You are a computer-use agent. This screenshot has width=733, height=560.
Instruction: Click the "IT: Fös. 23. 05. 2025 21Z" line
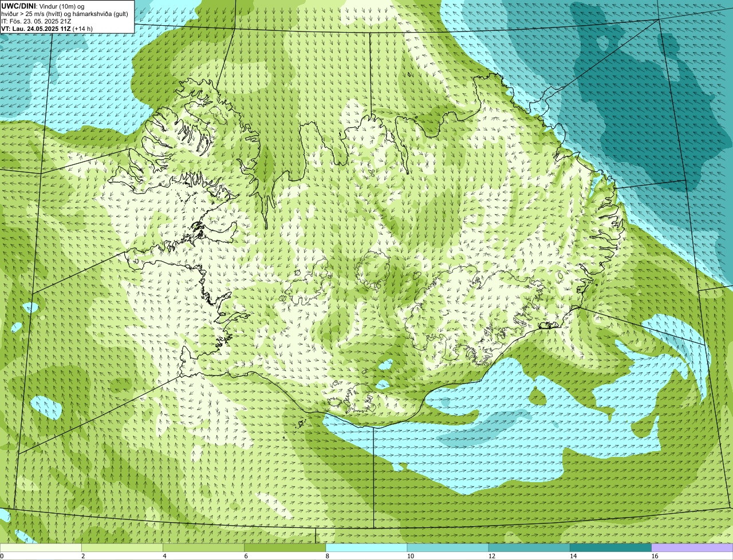[36, 21]
